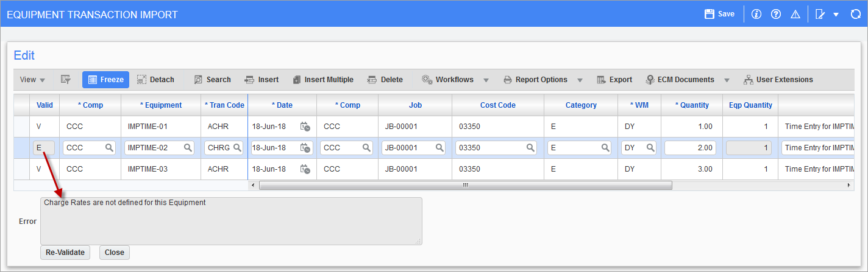Click the query by example filter icon
Screen dimensions: 868x272
pos(66,80)
